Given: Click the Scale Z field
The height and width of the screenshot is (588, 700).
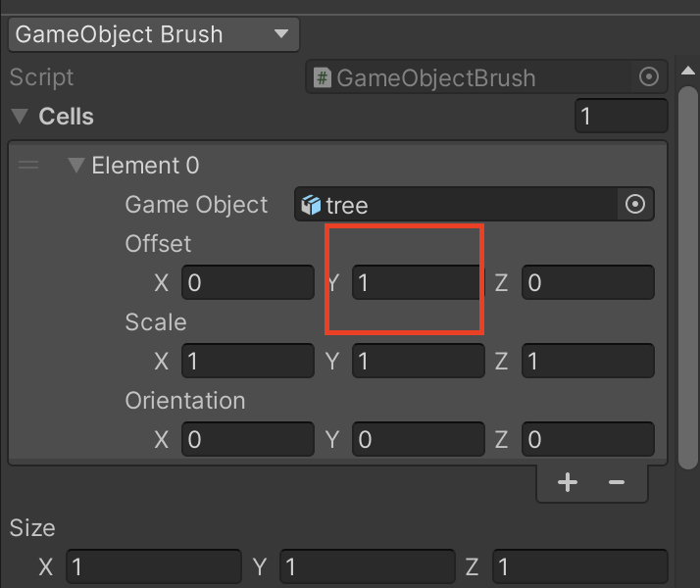Looking at the screenshot, I should coord(587,361).
